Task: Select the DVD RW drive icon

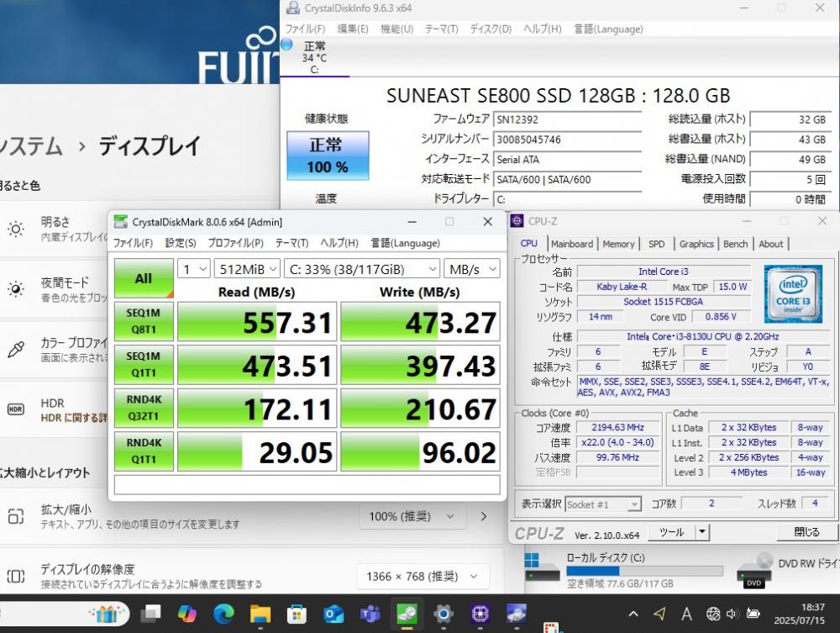Action: [753, 571]
